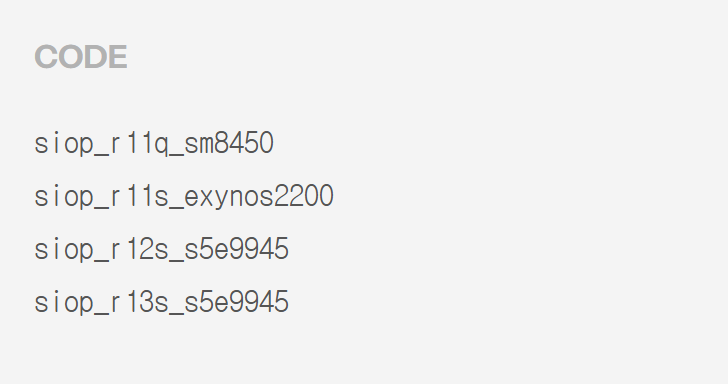Click the r12s segment of third code
The width and height of the screenshot is (728, 384).
(x=139, y=249)
